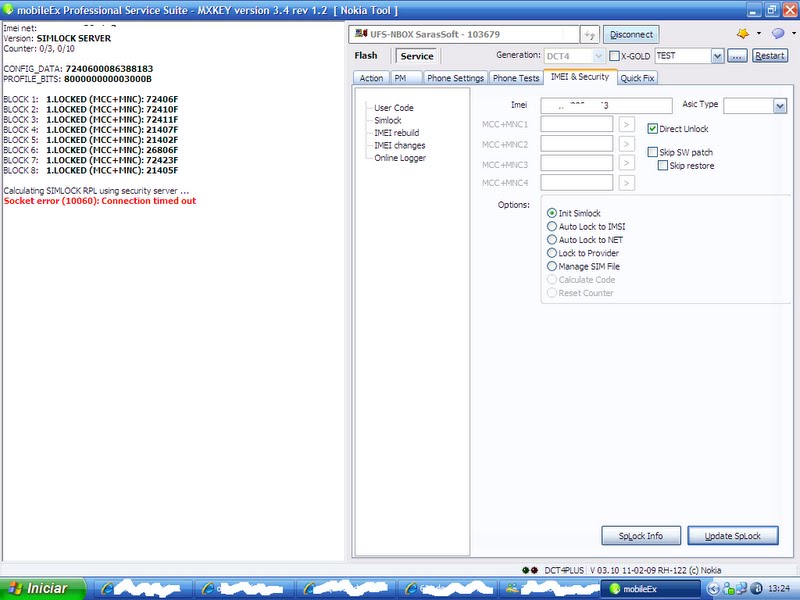Open the Generation DCT4 dropdown
This screenshot has height=600, width=800.
(598, 56)
